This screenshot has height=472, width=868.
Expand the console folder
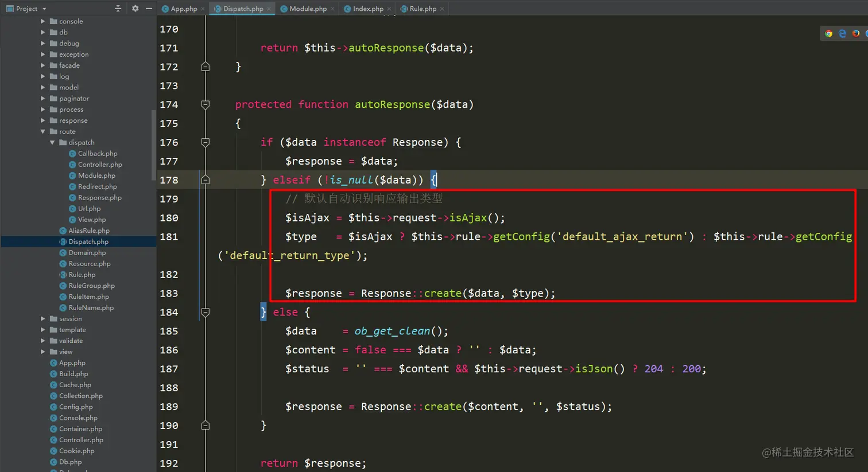pyautogui.click(x=42, y=21)
